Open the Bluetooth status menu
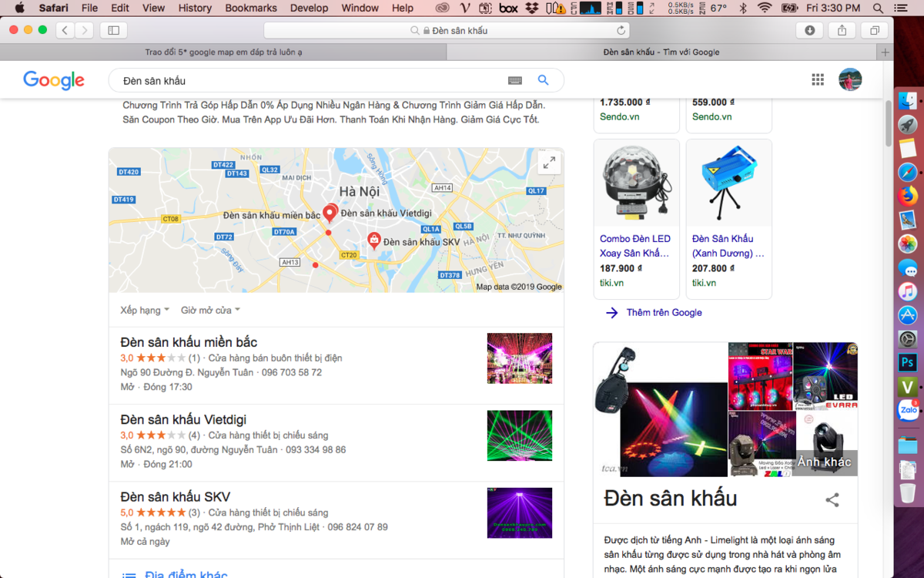Screen dimensions: 924x578 pos(743,8)
